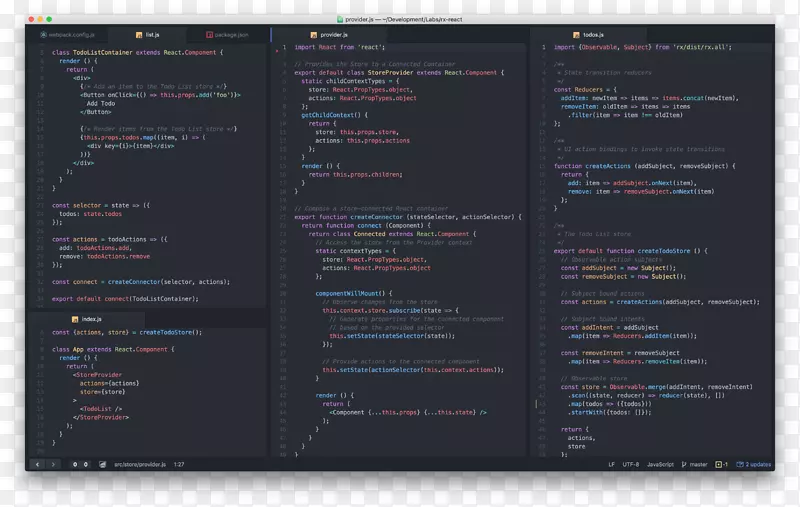Click the file icon in the status bar

click(x=101, y=464)
